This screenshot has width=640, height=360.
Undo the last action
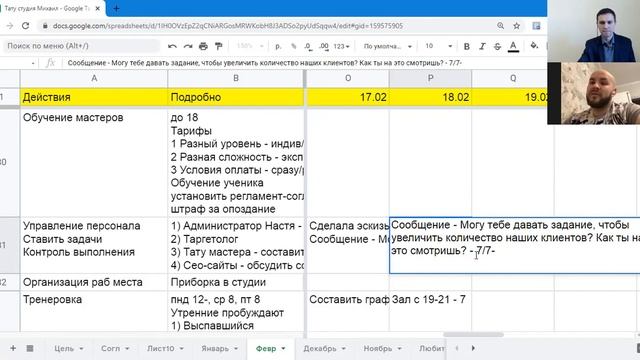coord(172,47)
